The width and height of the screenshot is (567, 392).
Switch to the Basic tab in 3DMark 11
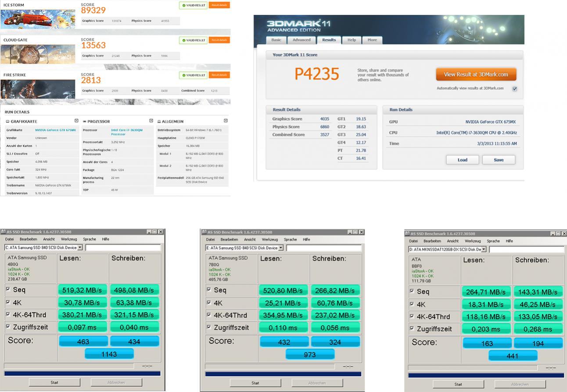click(276, 40)
